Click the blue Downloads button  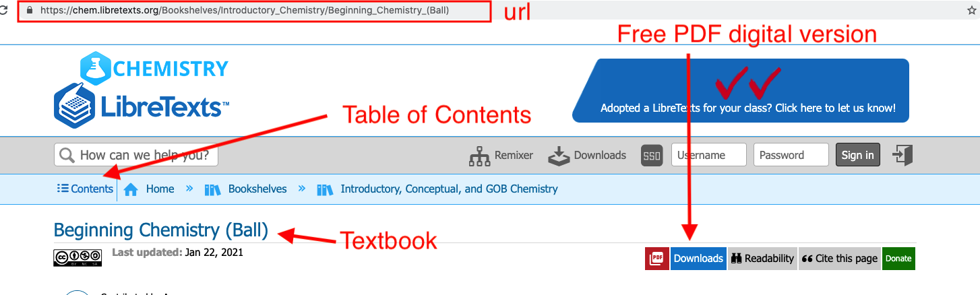pos(698,259)
